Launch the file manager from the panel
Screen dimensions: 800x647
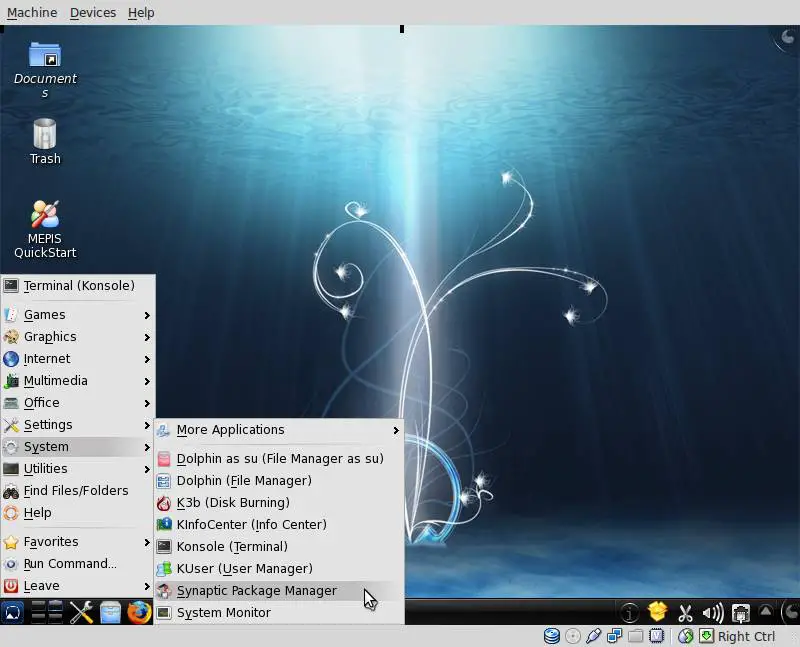tap(110, 612)
